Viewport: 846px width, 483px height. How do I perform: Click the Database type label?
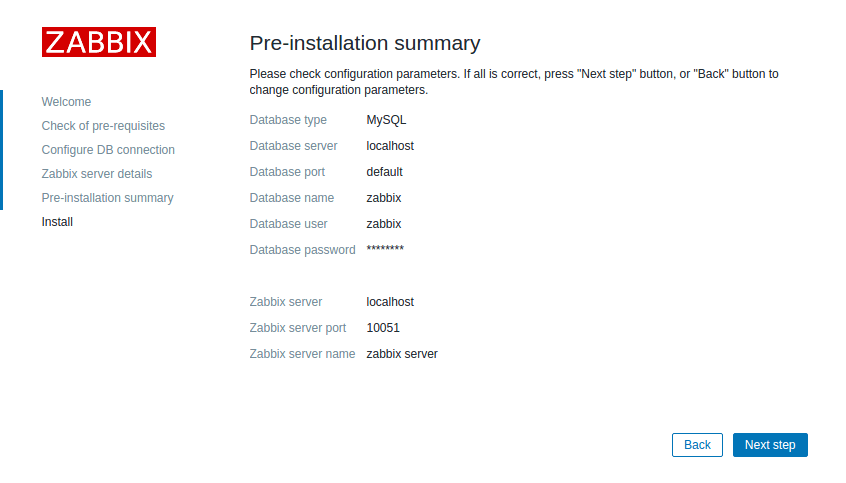pos(288,120)
